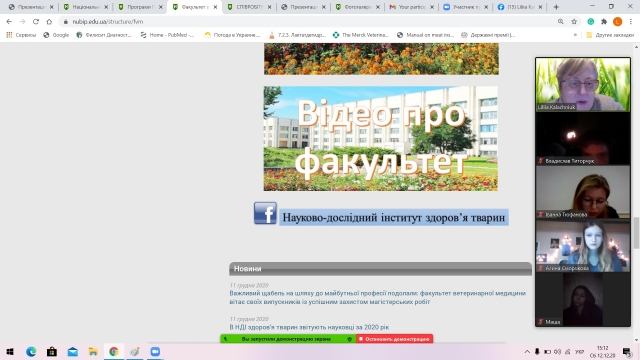The width and height of the screenshot is (640, 360).
Task: Open Microsoft Store from the taskbar
Action: pos(52,351)
